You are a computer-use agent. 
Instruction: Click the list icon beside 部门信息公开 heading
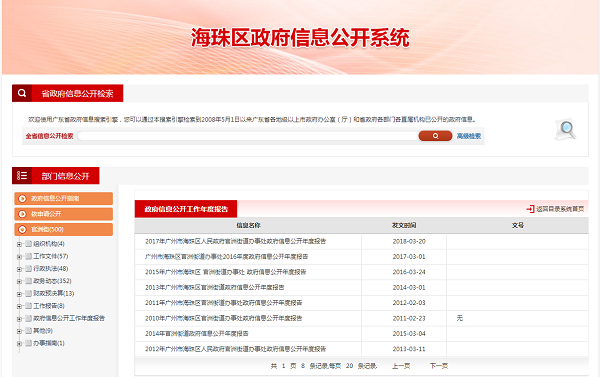click(x=22, y=176)
